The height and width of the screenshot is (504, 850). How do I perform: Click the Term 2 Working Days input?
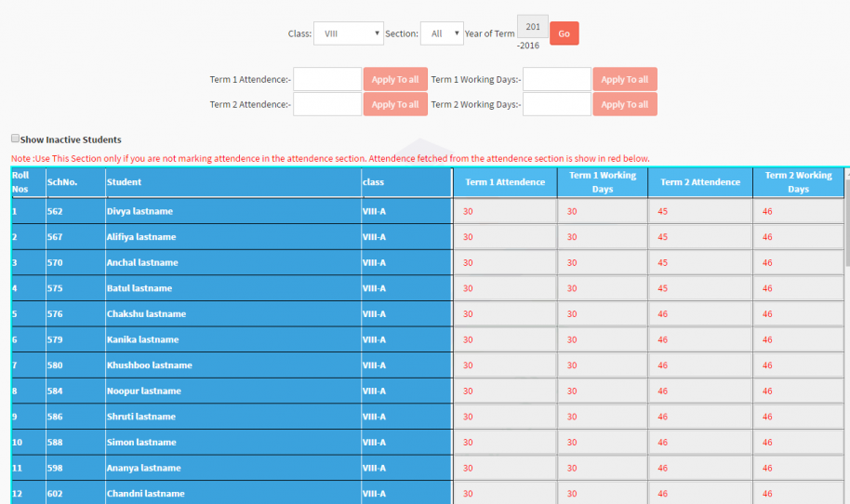[557, 104]
